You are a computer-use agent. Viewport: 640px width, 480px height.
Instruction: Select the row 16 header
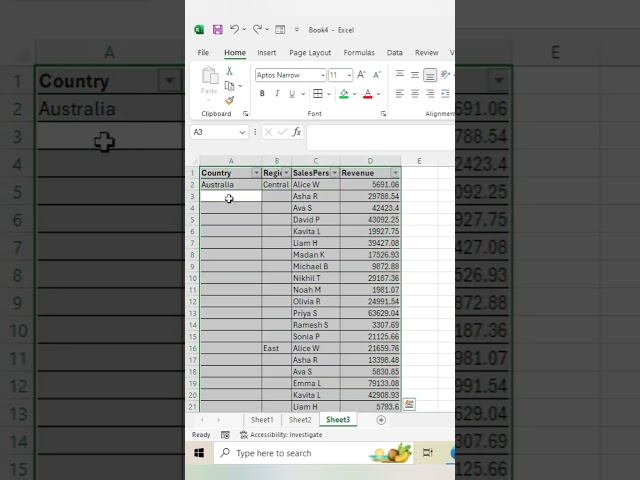pos(193,348)
